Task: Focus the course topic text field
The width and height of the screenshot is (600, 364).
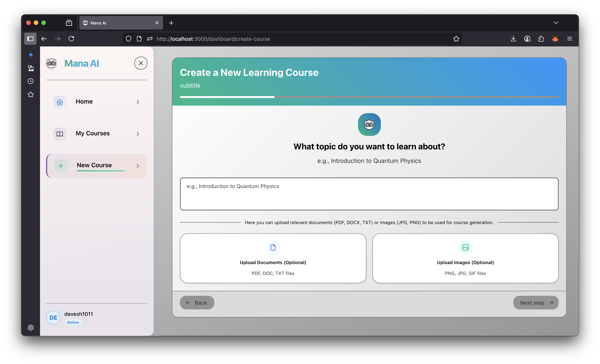Action: [x=369, y=194]
